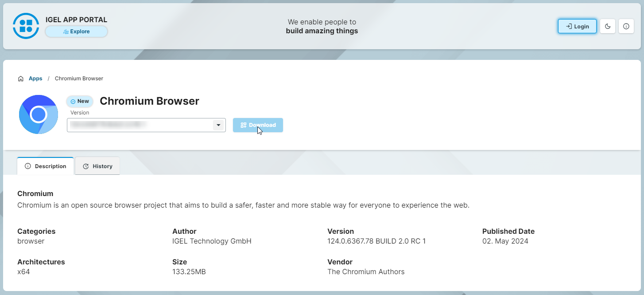This screenshot has height=295, width=644.
Task: Click the New badge next to title
Action: pyautogui.click(x=80, y=101)
